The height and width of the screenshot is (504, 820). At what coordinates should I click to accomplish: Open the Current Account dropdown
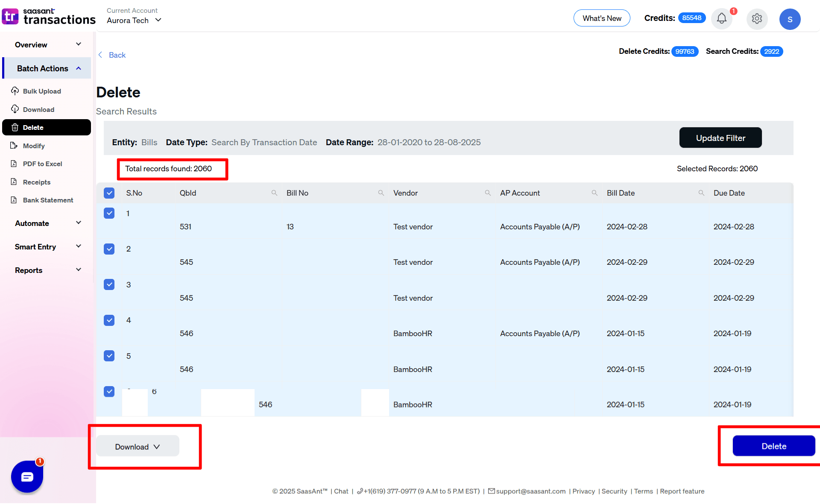pos(134,20)
